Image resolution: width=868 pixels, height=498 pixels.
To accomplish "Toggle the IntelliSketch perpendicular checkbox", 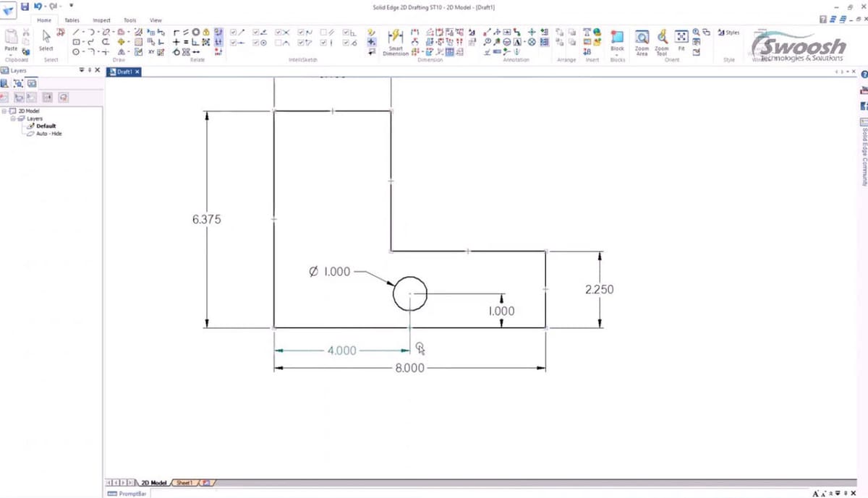I will click(345, 32).
